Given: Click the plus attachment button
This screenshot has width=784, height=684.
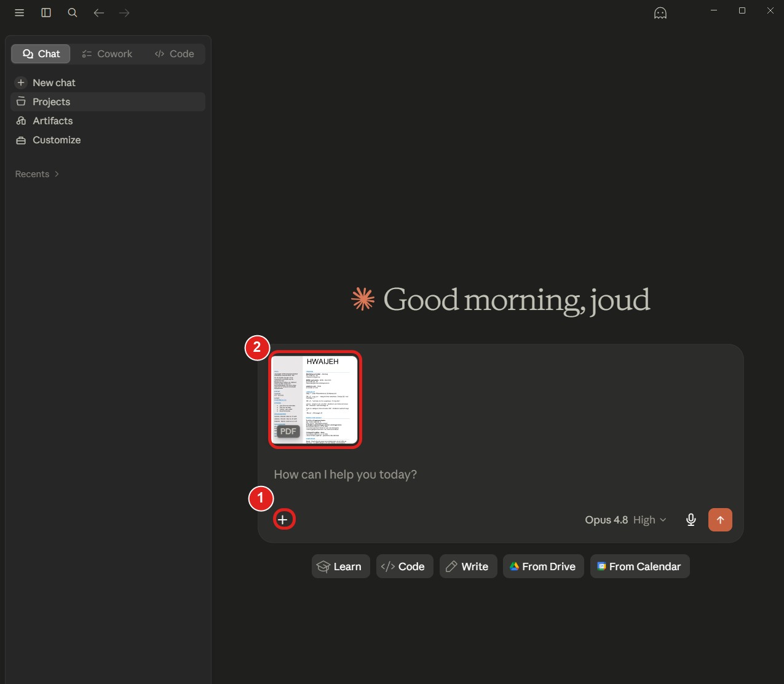Looking at the screenshot, I should click(x=282, y=520).
